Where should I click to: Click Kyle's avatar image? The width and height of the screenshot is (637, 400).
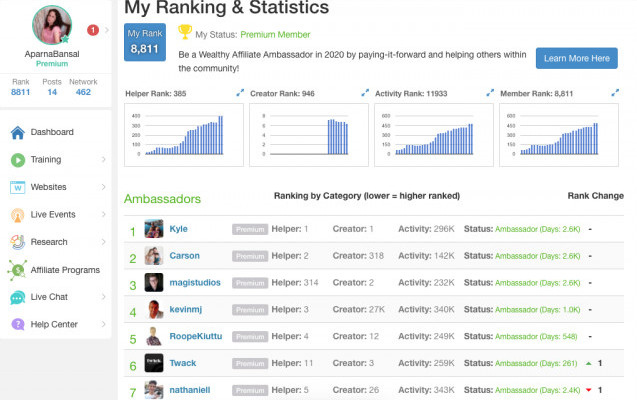pyautogui.click(x=154, y=229)
